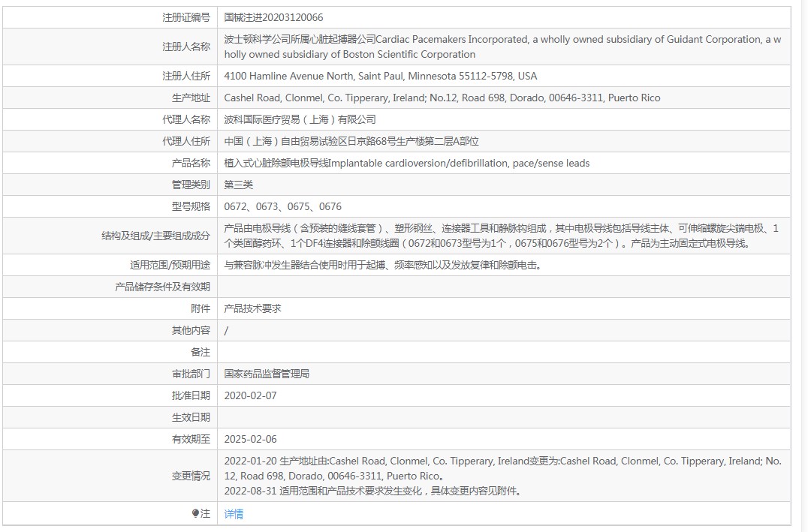Click the 适用范围/预期用途 label
The height and width of the screenshot is (532, 808).
pos(170,265)
